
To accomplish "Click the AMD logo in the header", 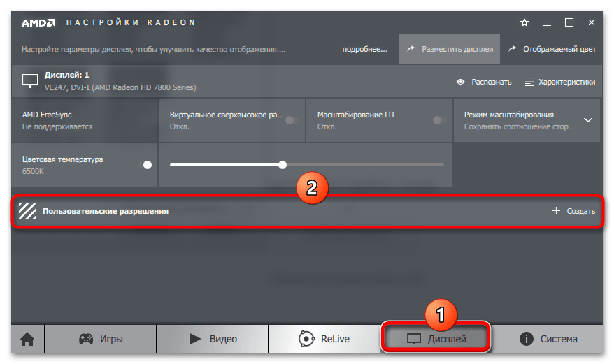I will pyautogui.click(x=38, y=23).
